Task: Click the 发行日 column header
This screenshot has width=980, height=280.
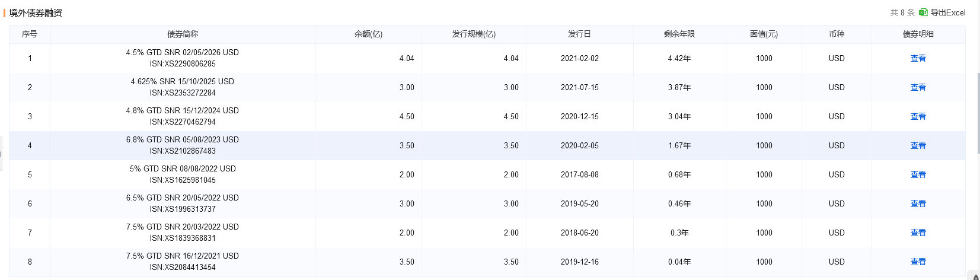Action: point(579,34)
